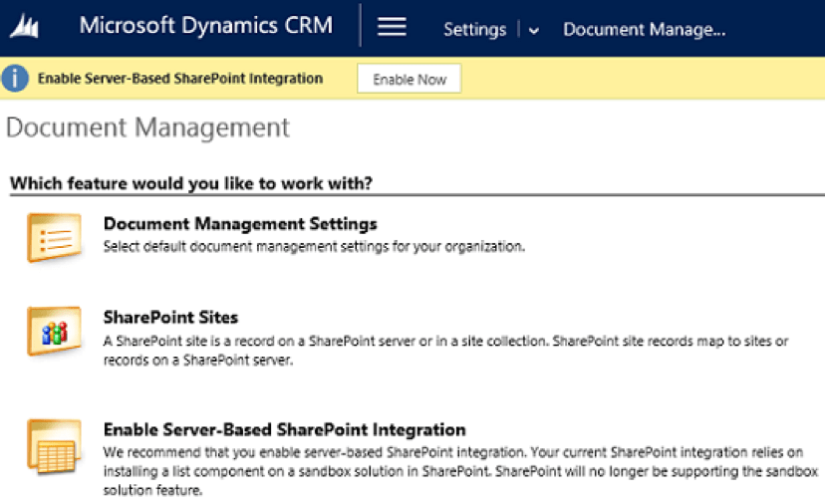Click the Server-Based SharePoint Integration grid icon
Screen dimensions: 825x504
(x=54, y=446)
